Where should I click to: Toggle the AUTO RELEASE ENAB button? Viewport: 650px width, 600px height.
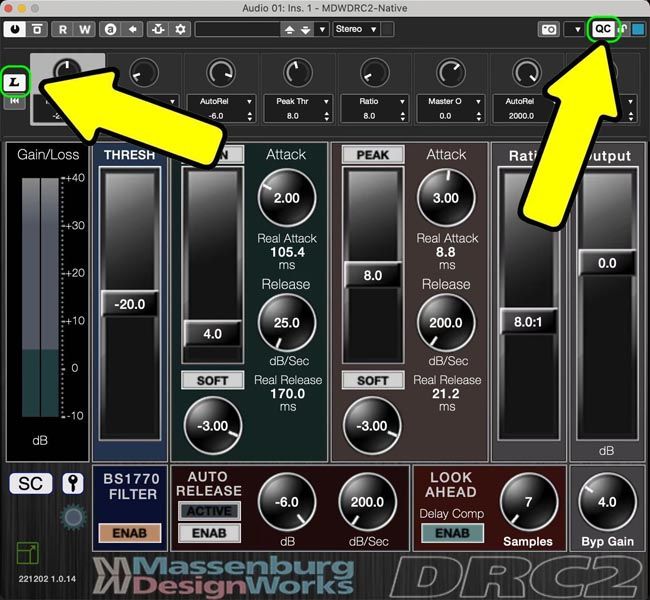click(209, 533)
